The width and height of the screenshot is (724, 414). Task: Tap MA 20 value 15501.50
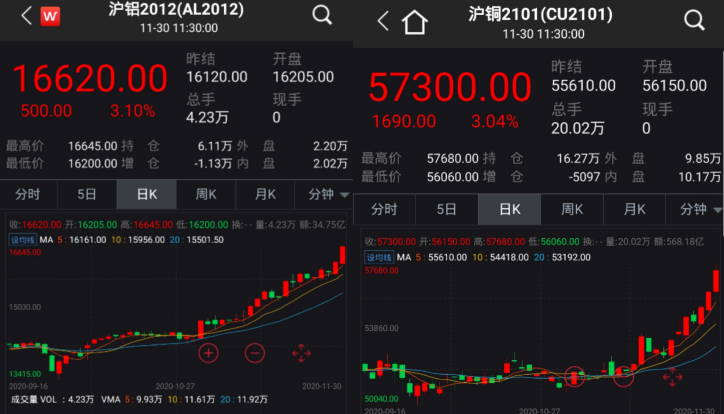[x=205, y=240]
